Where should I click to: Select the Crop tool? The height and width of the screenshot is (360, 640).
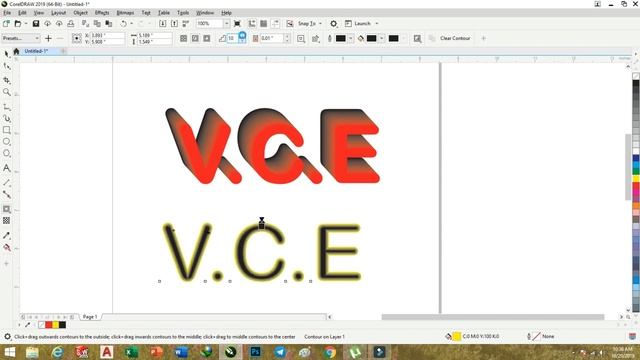[7, 80]
